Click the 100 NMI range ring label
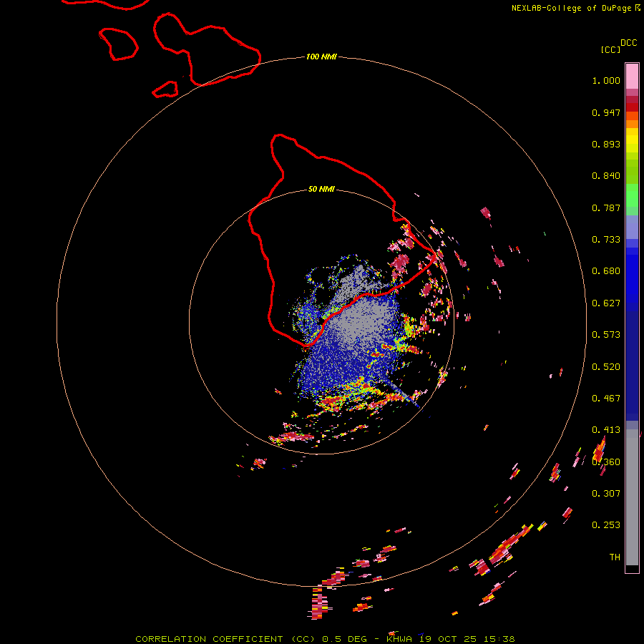Viewport: 644px width, 644px height. (x=321, y=57)
